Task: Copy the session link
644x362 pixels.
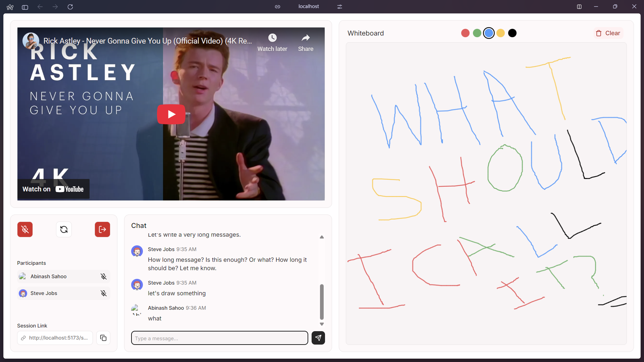Action: (103, 338)
